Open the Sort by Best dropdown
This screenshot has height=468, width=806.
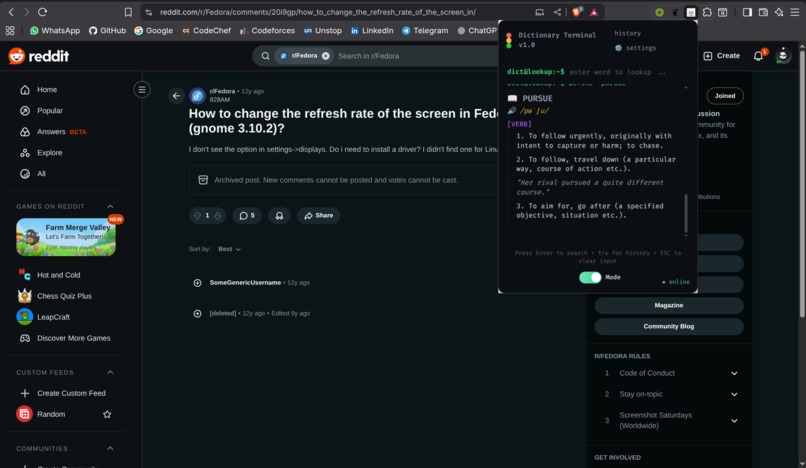click(x=229, y=249)
